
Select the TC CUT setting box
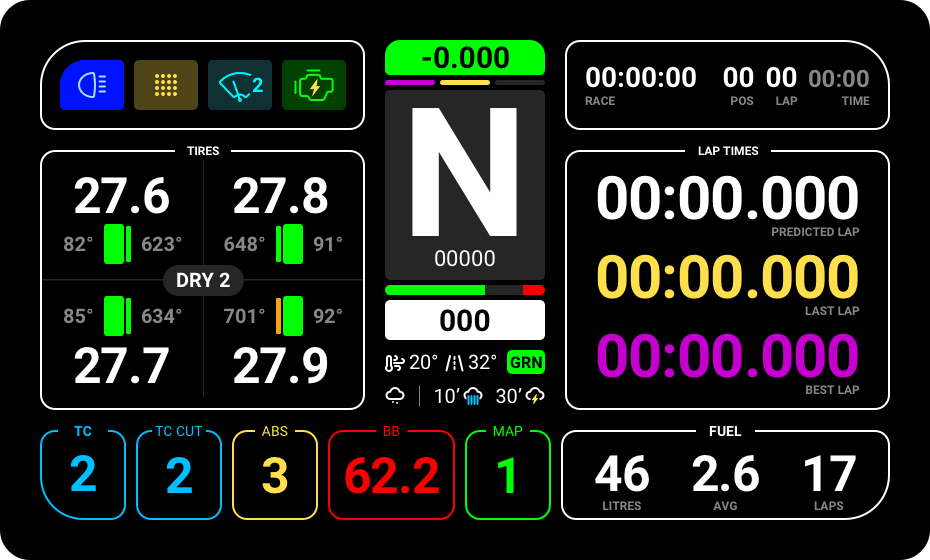[179, 475]
